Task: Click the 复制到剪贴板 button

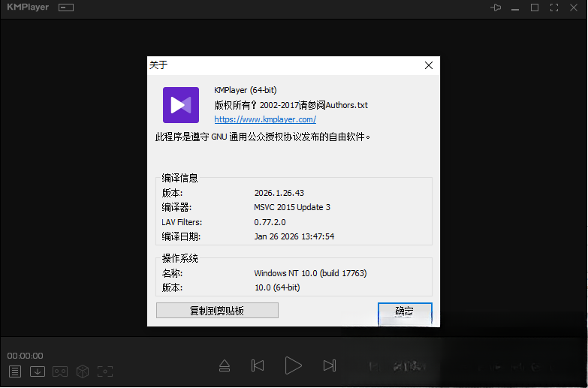Action: click(217, 311)
